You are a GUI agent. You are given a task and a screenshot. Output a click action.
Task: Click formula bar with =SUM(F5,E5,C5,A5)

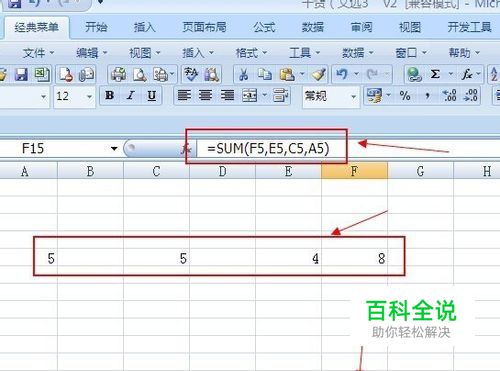tap(348, 148)
